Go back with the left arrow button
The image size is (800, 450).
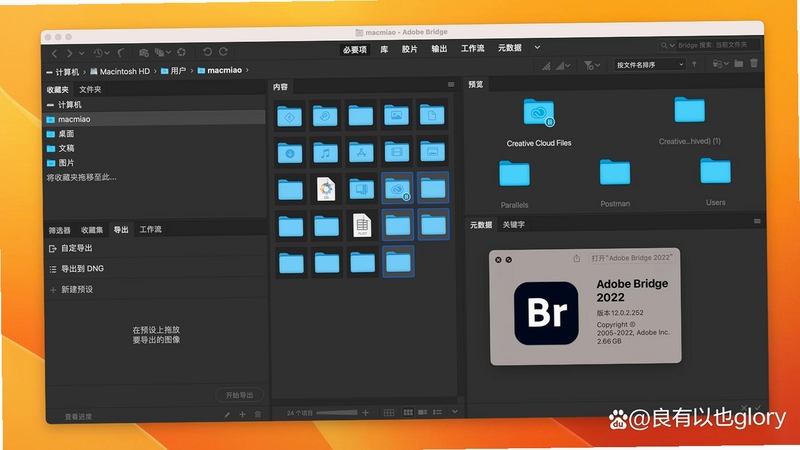point(54,53)
